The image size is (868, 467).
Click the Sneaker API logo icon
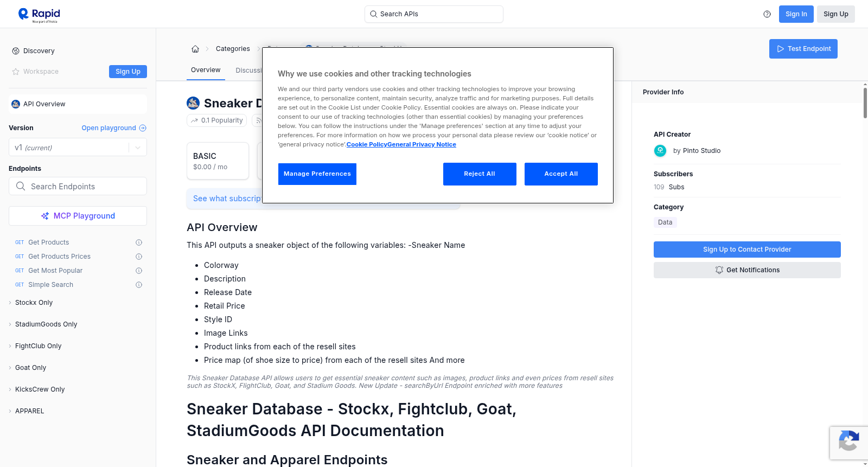(193, 103)
